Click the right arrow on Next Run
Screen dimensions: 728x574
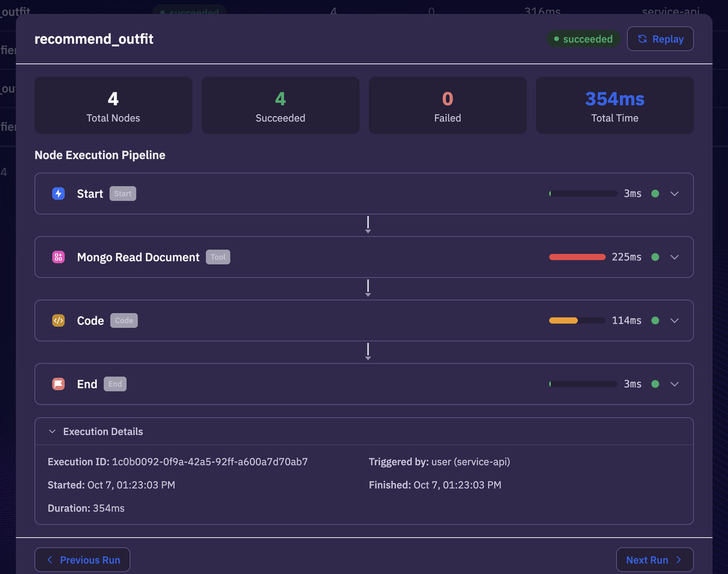(679, 560)
